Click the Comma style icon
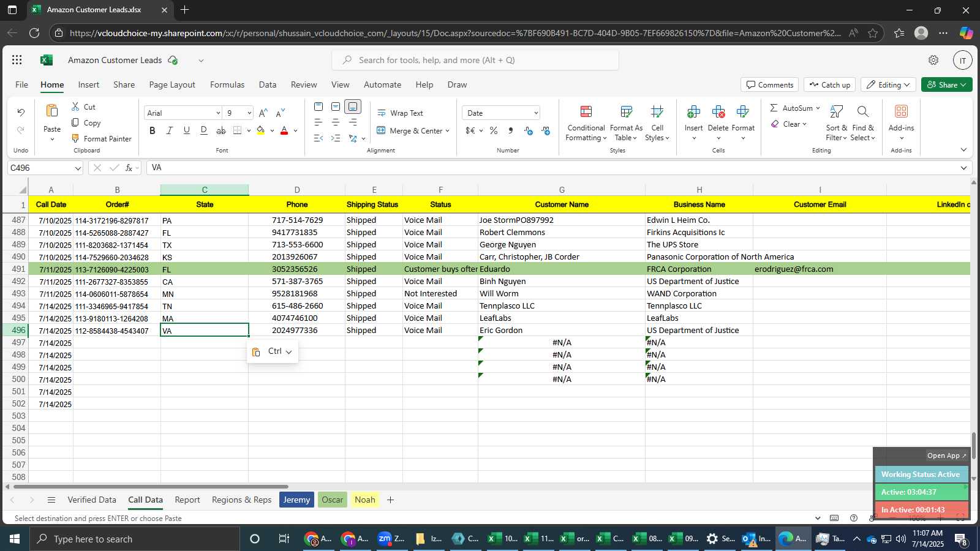Image resolution: width=980 pixels, height=551 pixels. 511,130
